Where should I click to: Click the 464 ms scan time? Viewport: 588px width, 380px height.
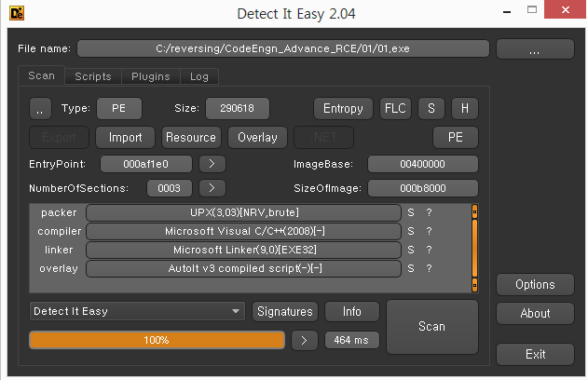[351, 340]
